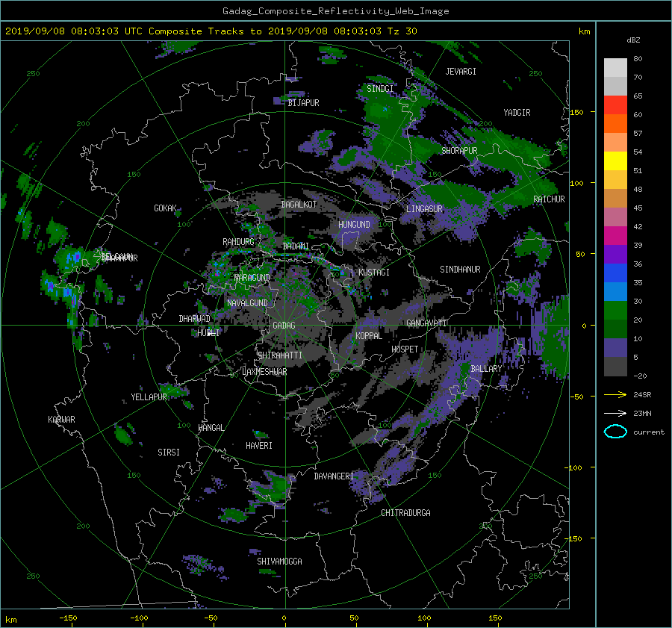Click the 23MN legend label text

coord(642,413)
